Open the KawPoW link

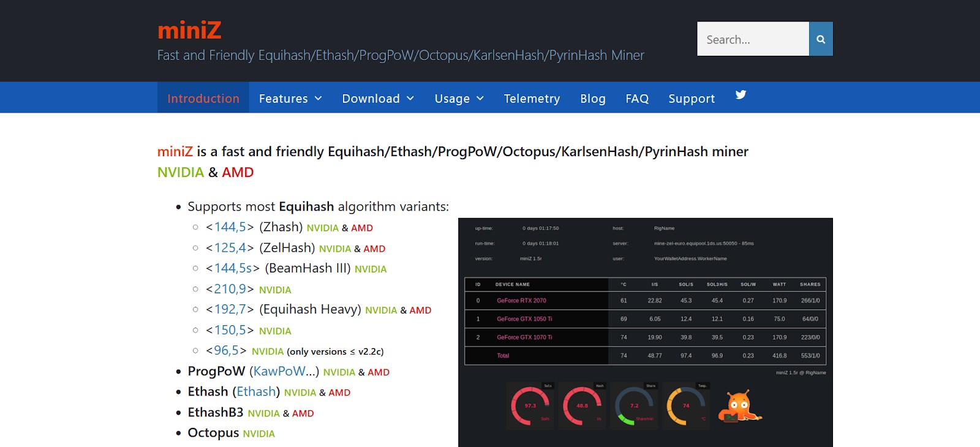click(279, 371)
